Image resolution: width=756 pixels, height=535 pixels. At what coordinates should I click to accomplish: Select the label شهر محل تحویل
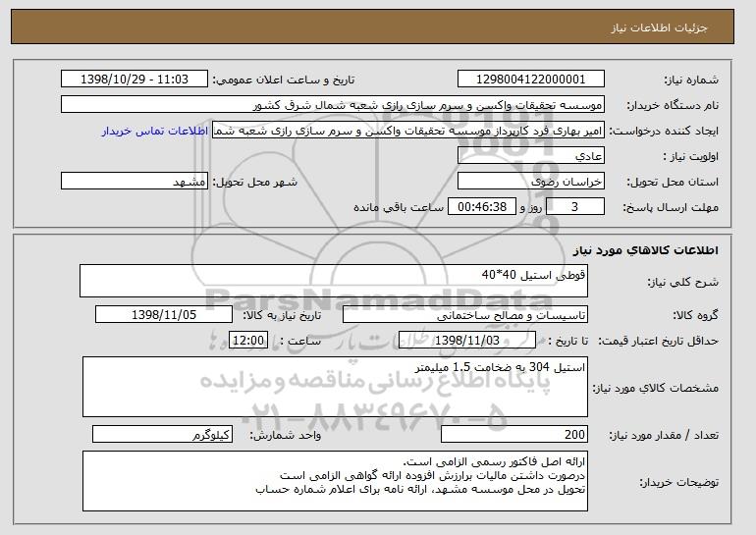(x=255, y=183)
